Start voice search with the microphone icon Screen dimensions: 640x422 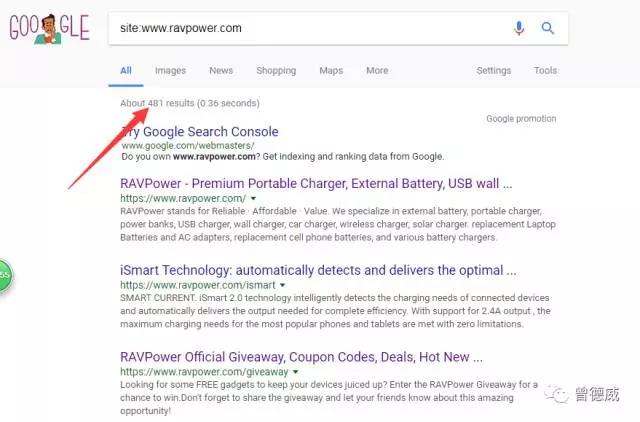pyautogui.click(x=519, y=28)
